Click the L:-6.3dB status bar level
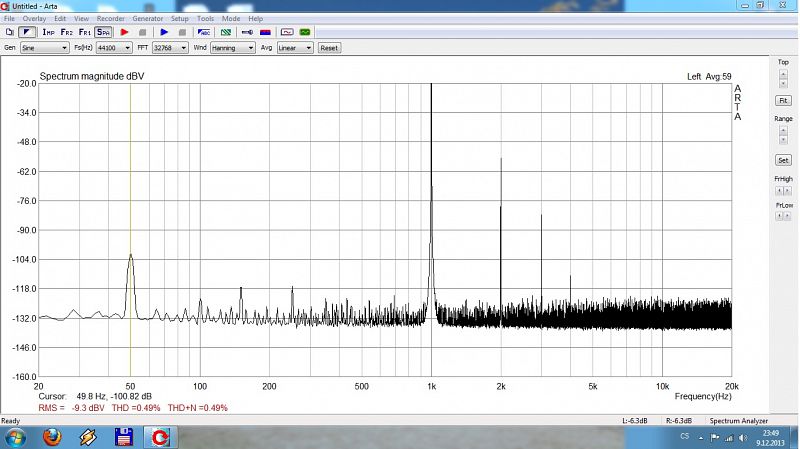800x449 pixels. click(635, 421)
